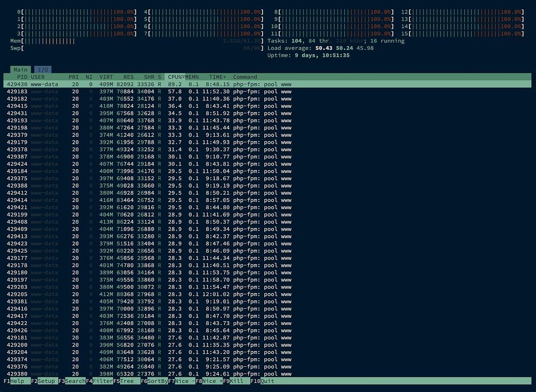The height and width of the screenshot is (392, 536).
Task: Select process row PID 429408
Action: pyautogui.click(x=267, y=222)
